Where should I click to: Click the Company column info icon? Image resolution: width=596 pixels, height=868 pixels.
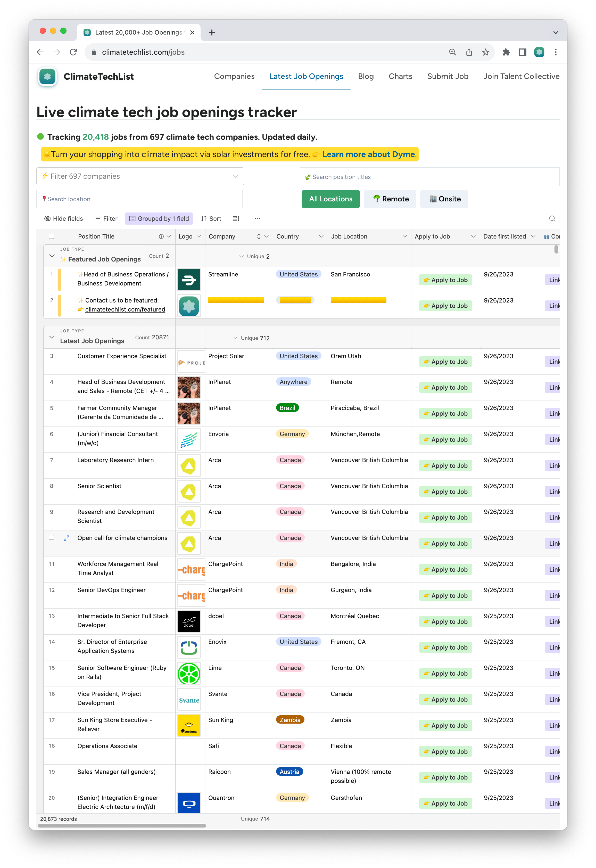pyautogui.click(x=259, y=236)
